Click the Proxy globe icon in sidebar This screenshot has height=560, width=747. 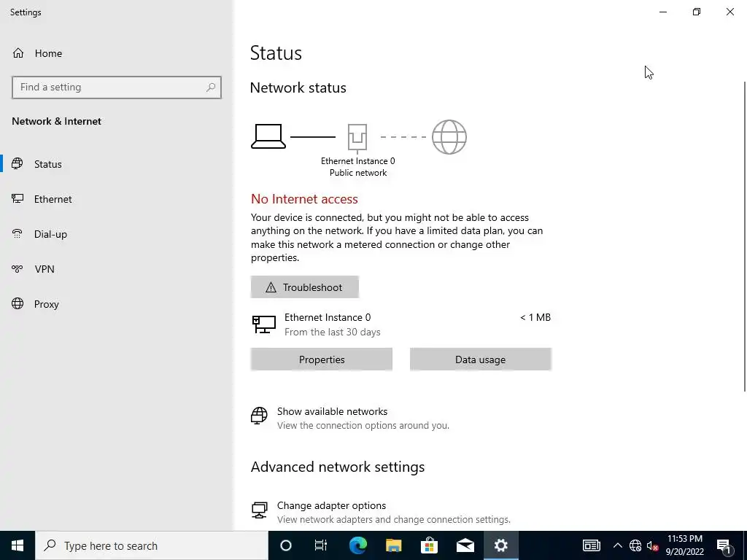pos(18,304)
